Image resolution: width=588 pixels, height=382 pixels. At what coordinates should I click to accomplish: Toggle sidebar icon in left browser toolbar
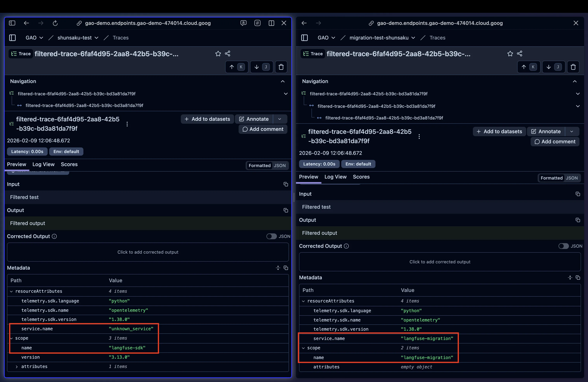pos(12,23)
